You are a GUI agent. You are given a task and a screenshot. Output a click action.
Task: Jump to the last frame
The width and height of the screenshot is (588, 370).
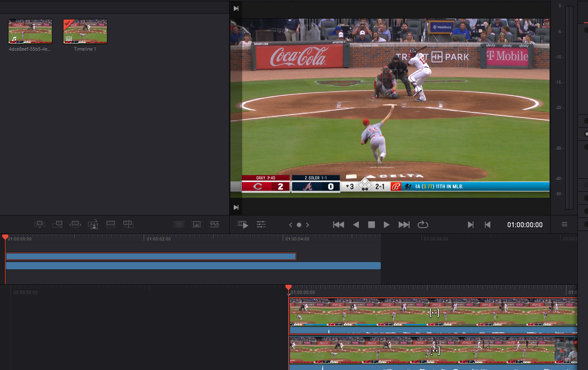tap(404, 225)
